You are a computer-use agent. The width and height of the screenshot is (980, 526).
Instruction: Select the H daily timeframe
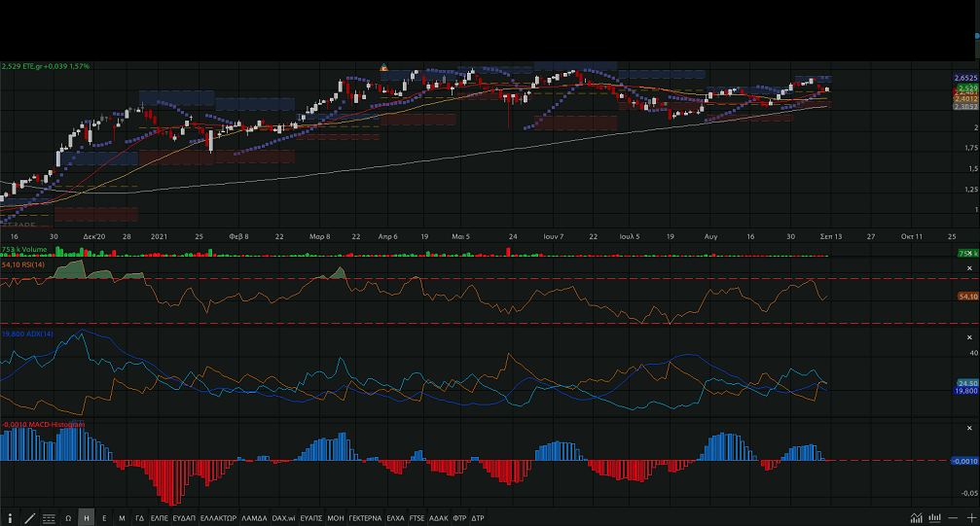point(87,518)
